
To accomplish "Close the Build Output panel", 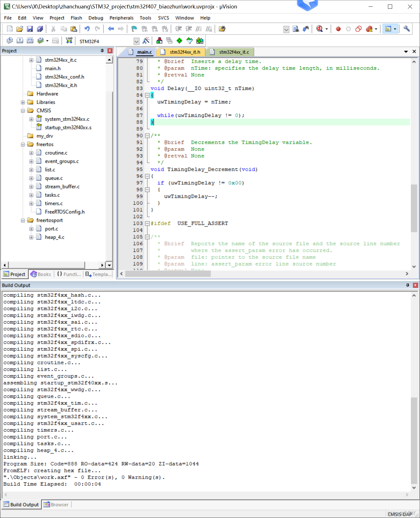I will pos(415,285).
